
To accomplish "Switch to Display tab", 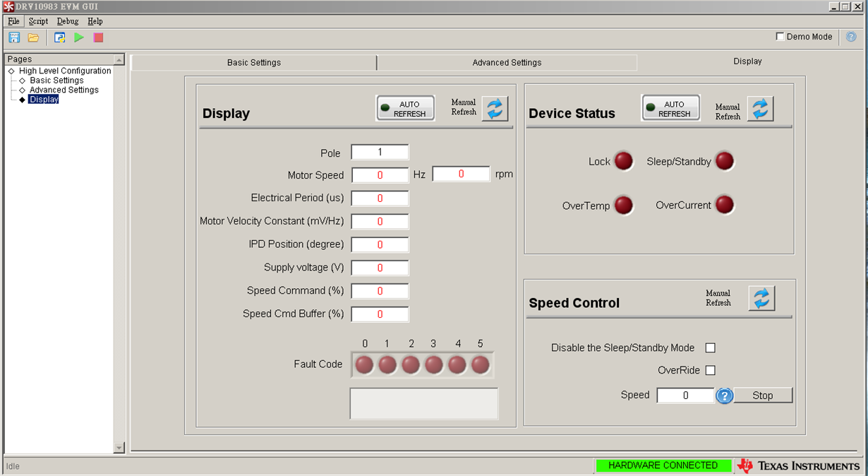I will pyautogui.click(x=747, y=61).
